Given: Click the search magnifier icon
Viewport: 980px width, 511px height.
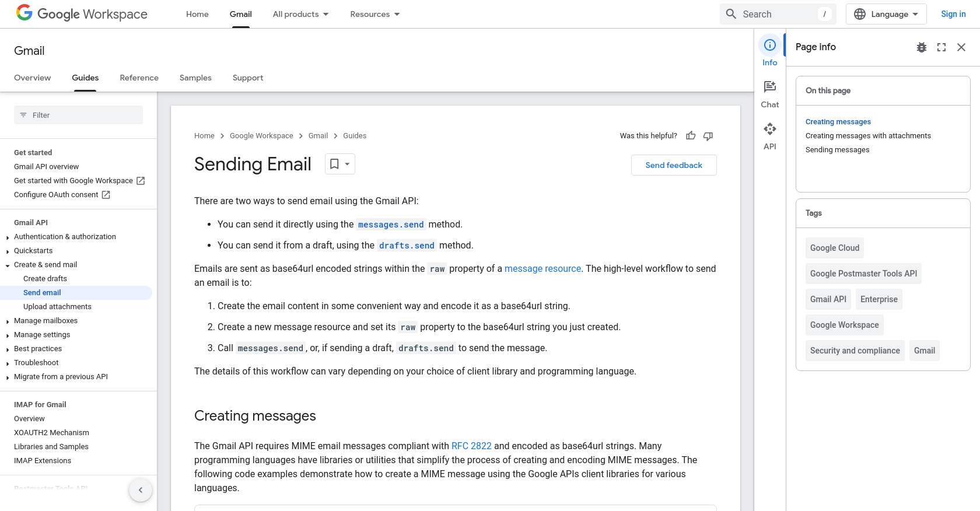Looking at the screenshot, I should click(x=731, y=14).
